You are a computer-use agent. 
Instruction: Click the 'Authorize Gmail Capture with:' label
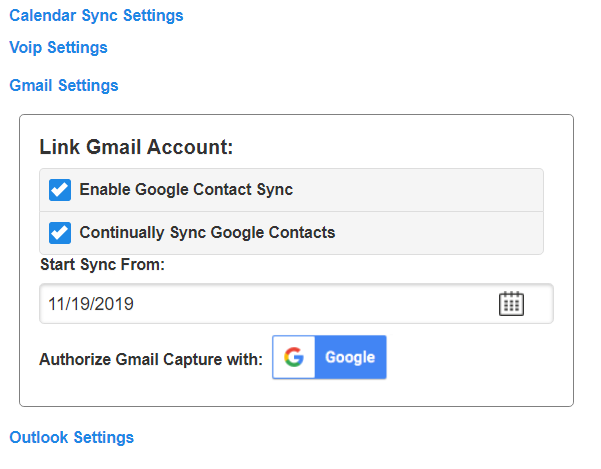click(x=151, y=359)
